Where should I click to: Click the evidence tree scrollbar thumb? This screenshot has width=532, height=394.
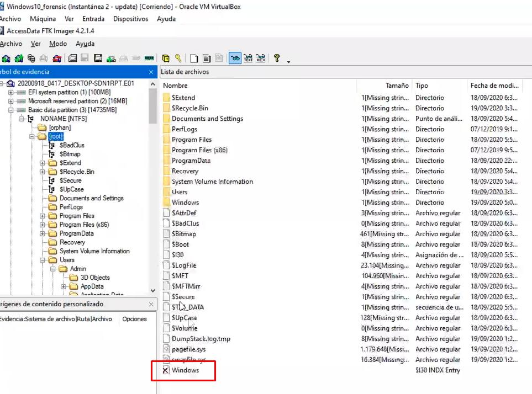pyautogui.click(x=152, y=107)
